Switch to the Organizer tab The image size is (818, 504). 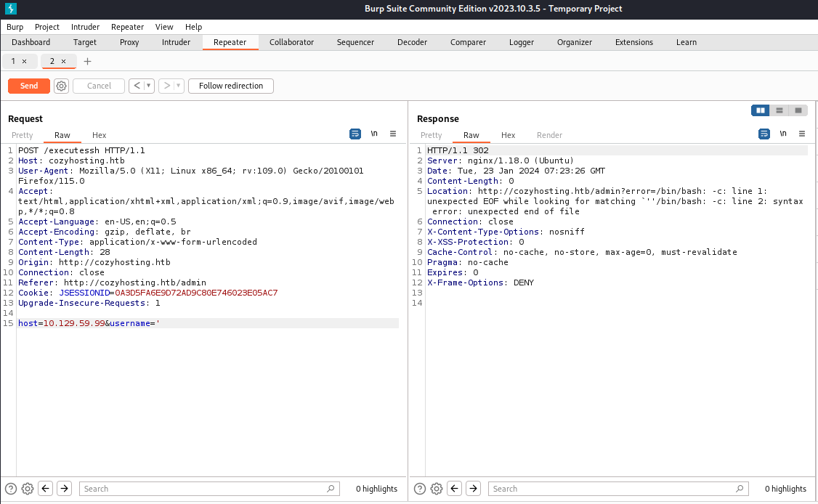tap(575, 42)
